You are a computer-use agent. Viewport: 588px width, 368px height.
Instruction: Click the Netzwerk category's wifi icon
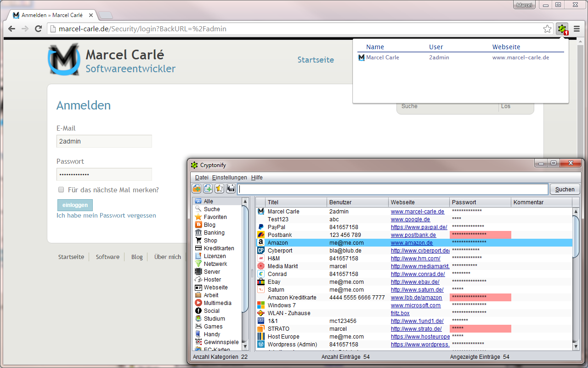(198, 264)
